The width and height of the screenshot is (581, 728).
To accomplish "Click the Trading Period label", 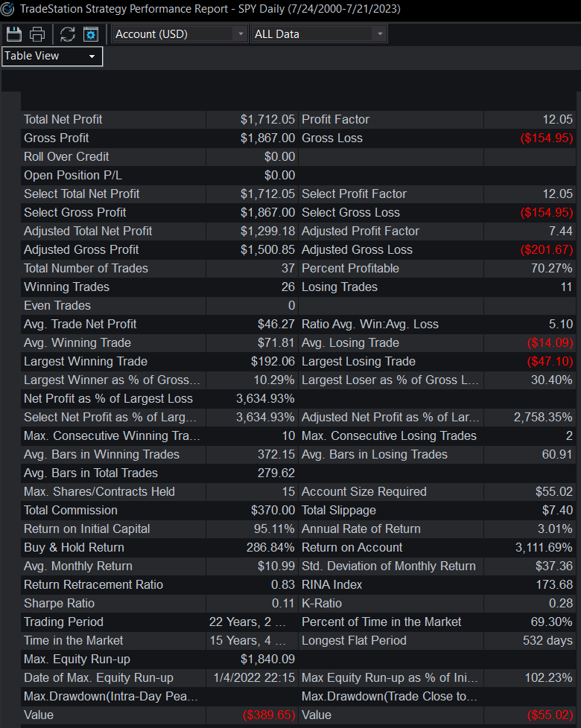I will [63, 621].
